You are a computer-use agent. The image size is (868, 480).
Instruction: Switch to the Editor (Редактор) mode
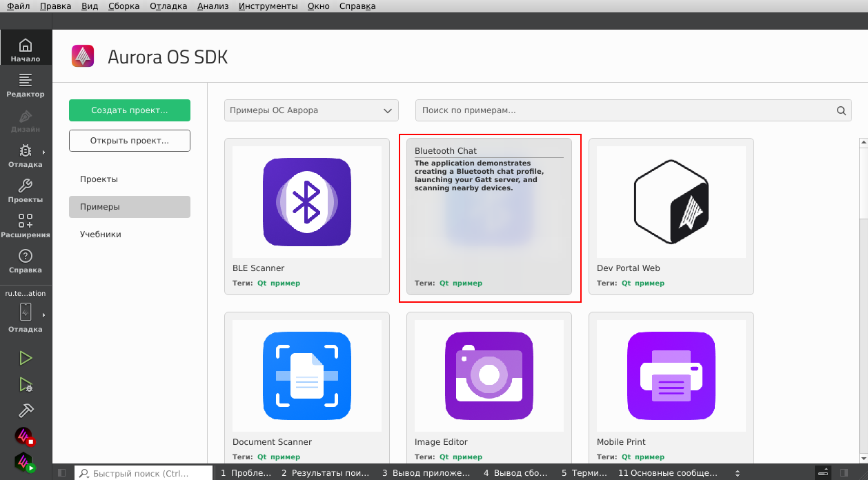(x=26, y=86)
